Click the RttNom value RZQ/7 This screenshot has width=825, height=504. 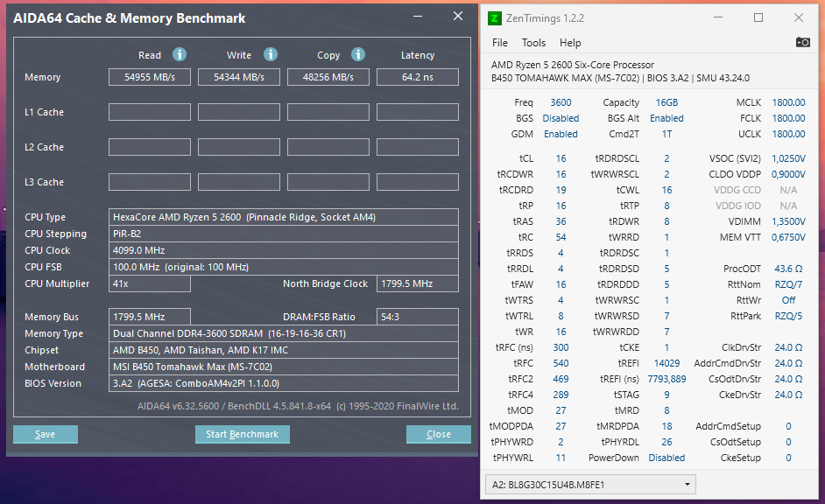click(788, 284)
